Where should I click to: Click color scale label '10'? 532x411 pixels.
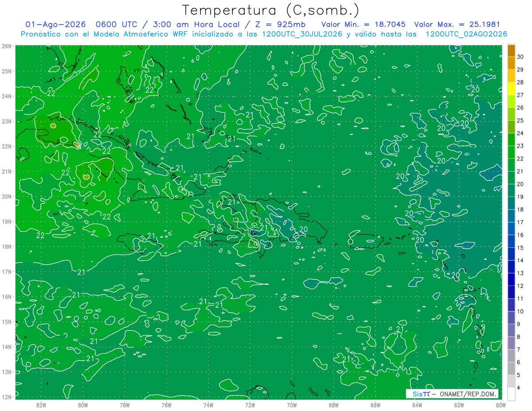pyautogui.click(x=520, y=311)
